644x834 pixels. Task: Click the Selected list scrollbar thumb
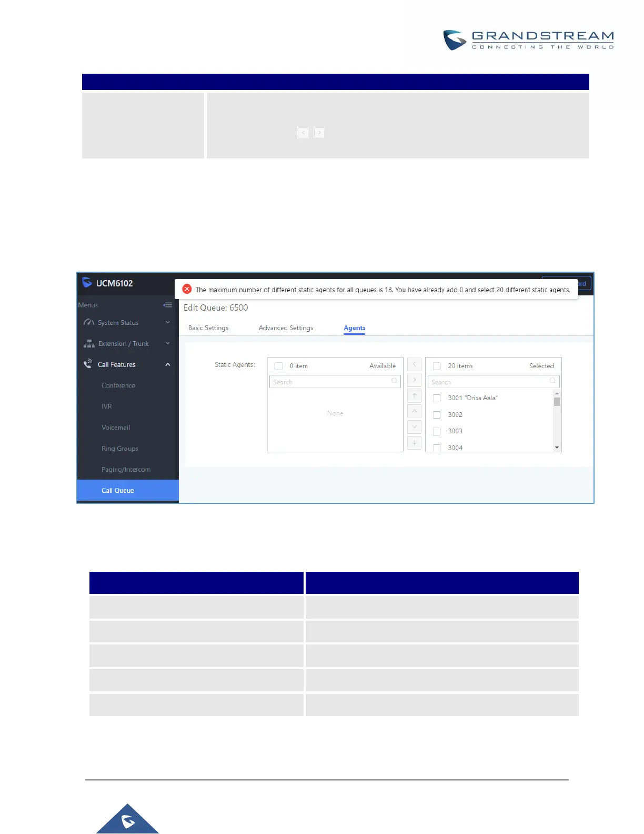click(x=557, y=402)
